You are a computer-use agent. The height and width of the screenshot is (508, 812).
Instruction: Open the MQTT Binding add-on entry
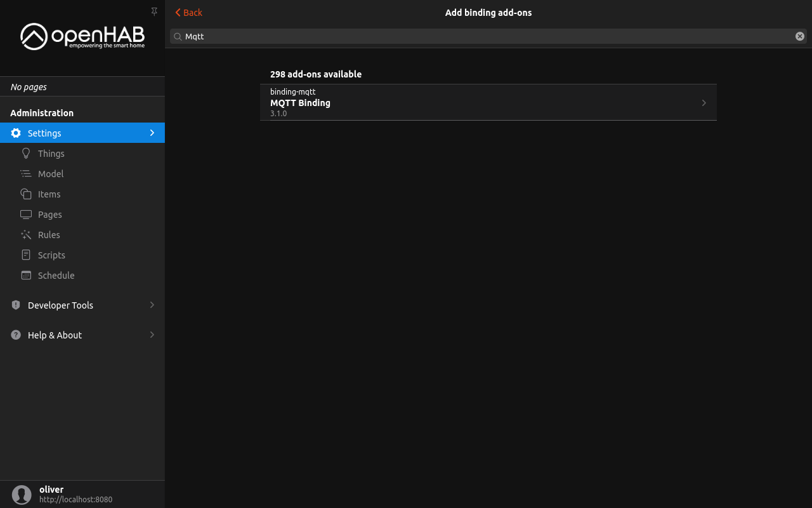488,103
